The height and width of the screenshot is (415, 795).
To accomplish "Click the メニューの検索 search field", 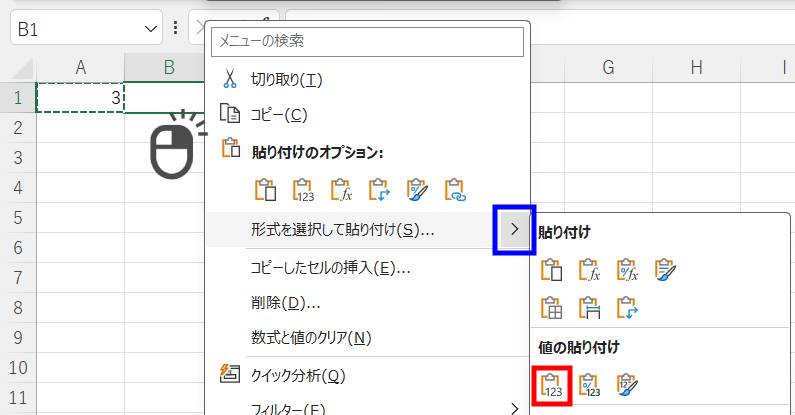I will 368,42.
